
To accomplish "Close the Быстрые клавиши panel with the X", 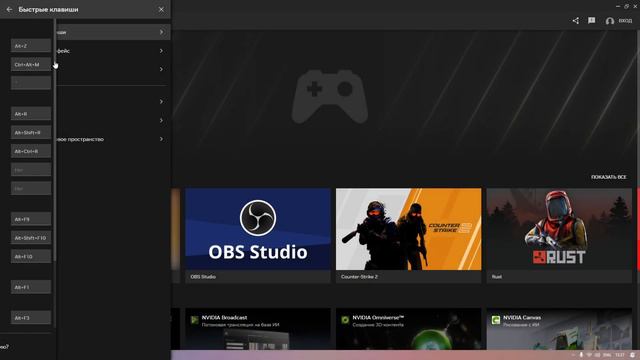I will click(x=161, y=9).
